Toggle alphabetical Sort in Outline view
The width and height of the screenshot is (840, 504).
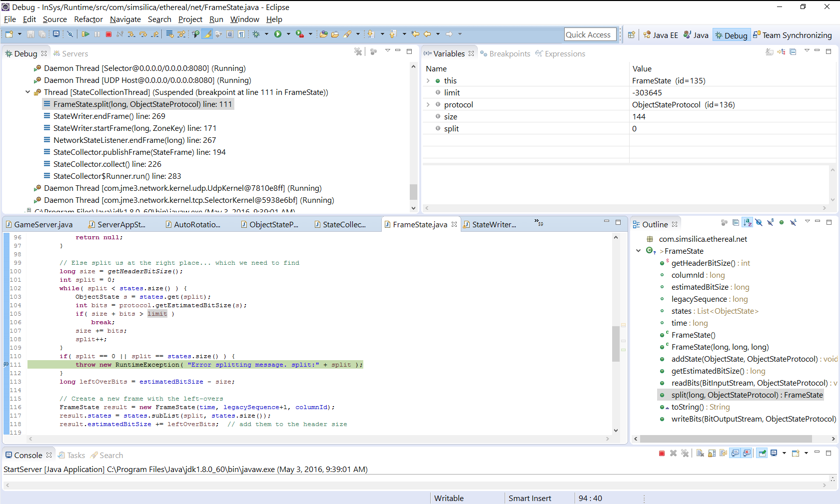(747, 223)
